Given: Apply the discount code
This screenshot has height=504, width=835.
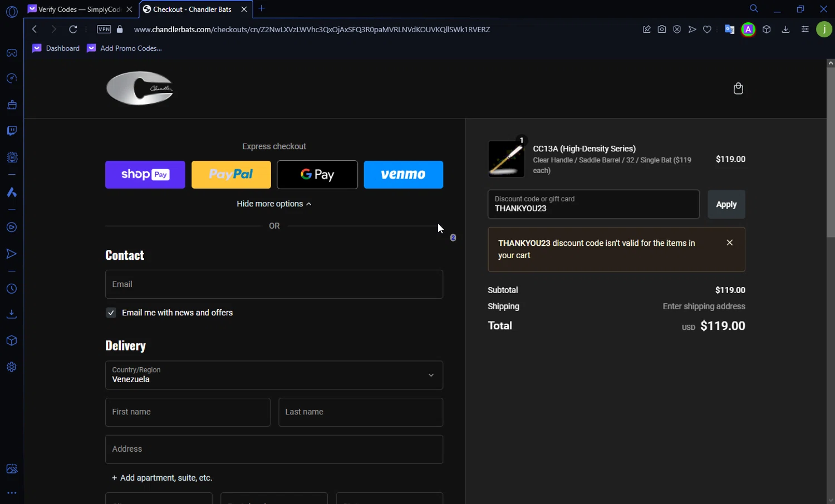Looking at the screenshot, I should point(726,204).
